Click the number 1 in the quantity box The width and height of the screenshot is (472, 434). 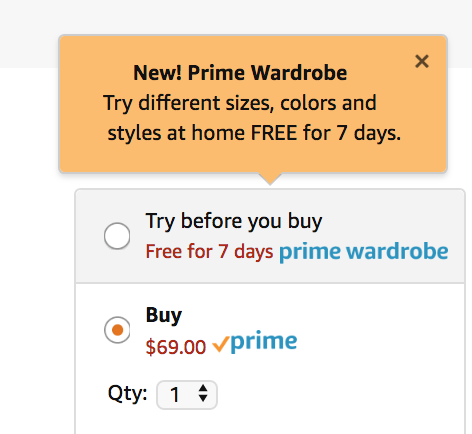pos(175,395)
